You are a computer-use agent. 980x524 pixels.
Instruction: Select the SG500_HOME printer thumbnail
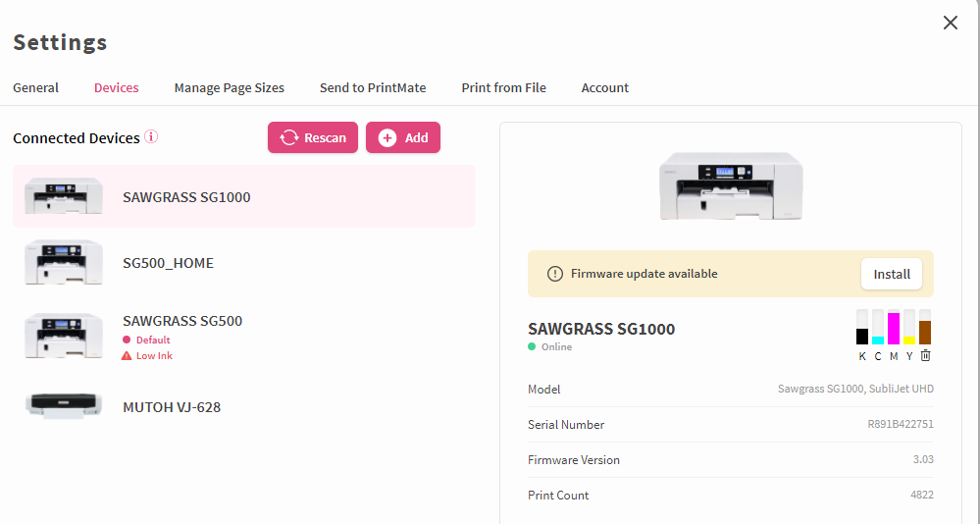click(63, 262)
